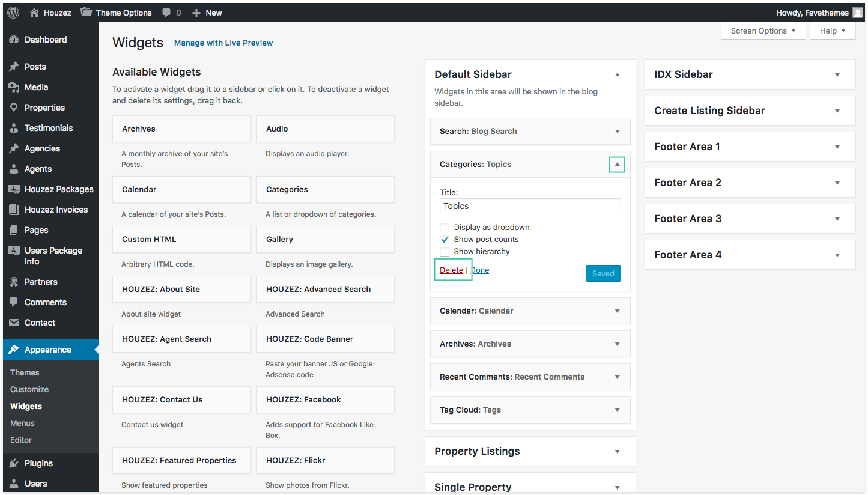Open Theme Options in admin bar
Image resolution: width=868 pixels, height=495 pixels.
pos(116,13)
